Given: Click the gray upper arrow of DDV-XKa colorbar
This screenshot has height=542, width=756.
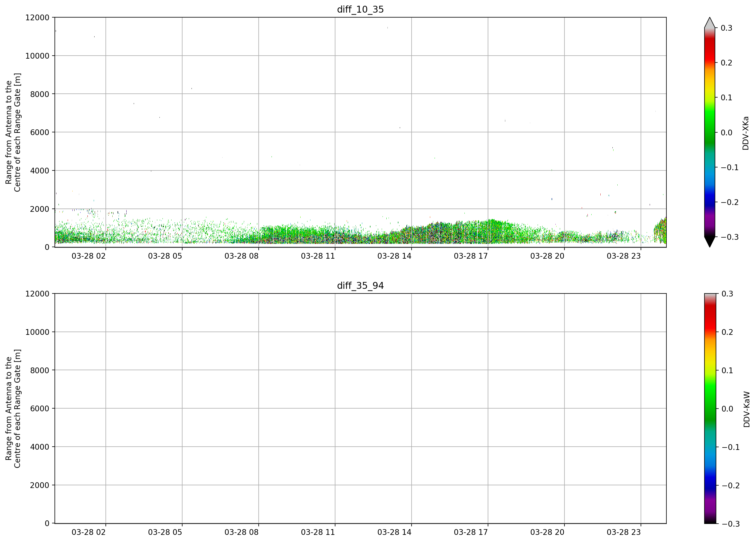Looking at the screenshot, I should [710, 22].
